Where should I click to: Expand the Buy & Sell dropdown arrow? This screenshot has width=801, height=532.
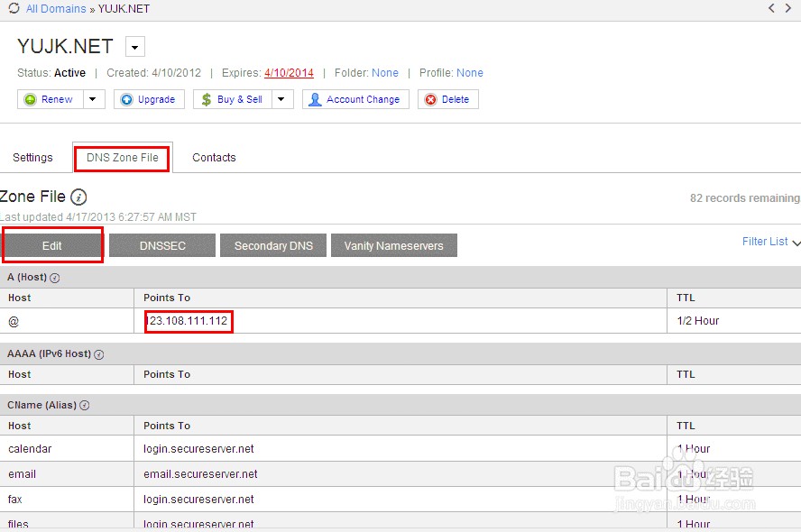pyautogui.click(x=281, y=99)
